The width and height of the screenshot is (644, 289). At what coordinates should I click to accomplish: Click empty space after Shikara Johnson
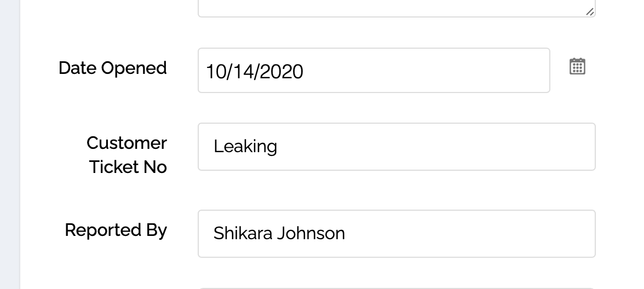tap(465, 234)
